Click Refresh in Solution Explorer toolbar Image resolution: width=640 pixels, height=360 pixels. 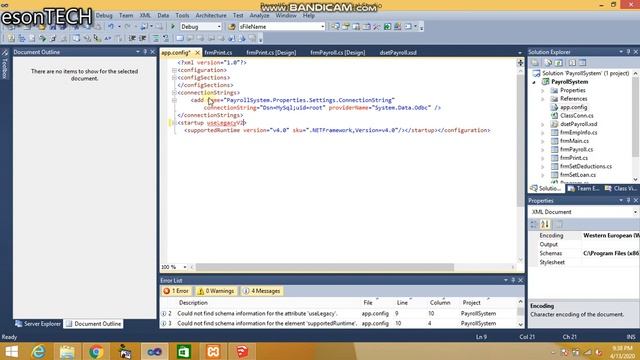(x=558, y=63)
